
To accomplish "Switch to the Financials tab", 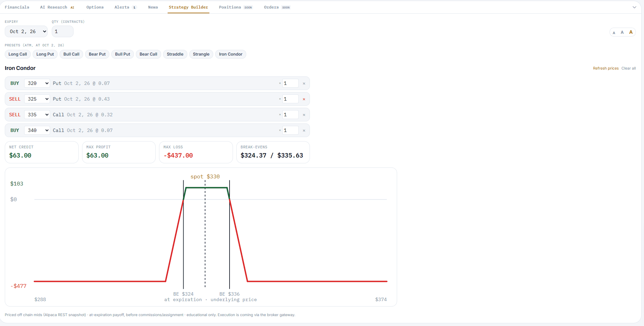I will [x=17, y=7].
